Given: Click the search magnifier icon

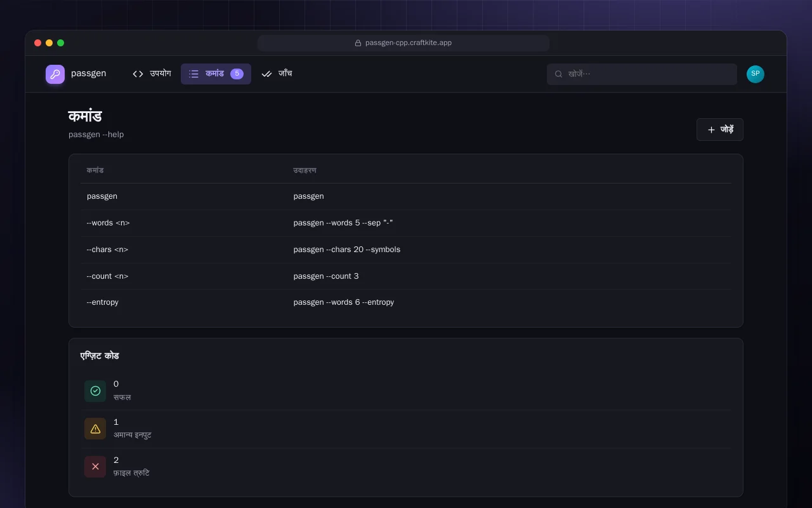Looking at the screenshot, I should tap(559, 74).
